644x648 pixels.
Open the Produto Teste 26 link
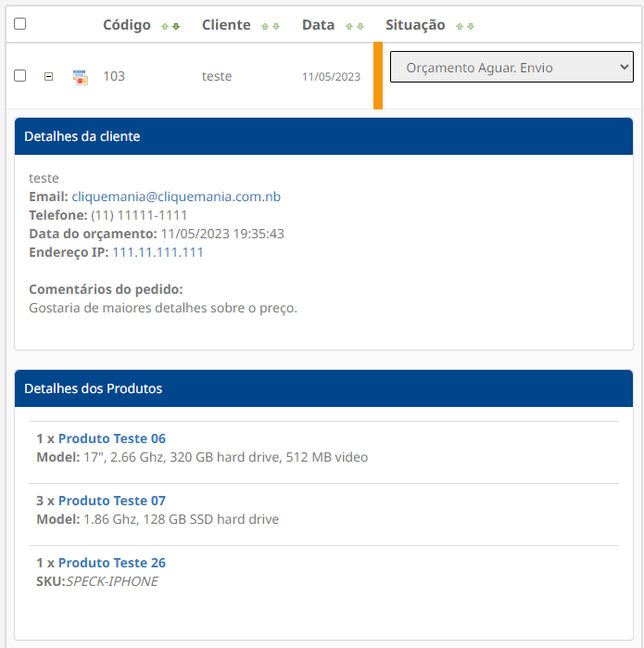coord(112,563)
